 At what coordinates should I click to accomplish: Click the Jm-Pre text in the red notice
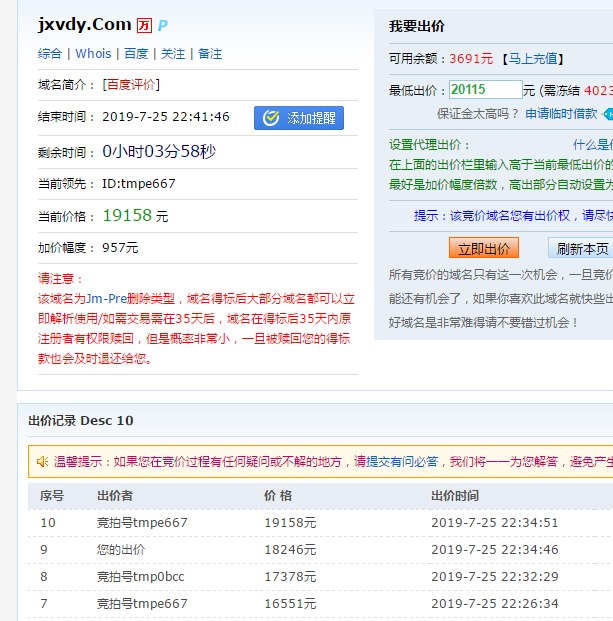106,299
